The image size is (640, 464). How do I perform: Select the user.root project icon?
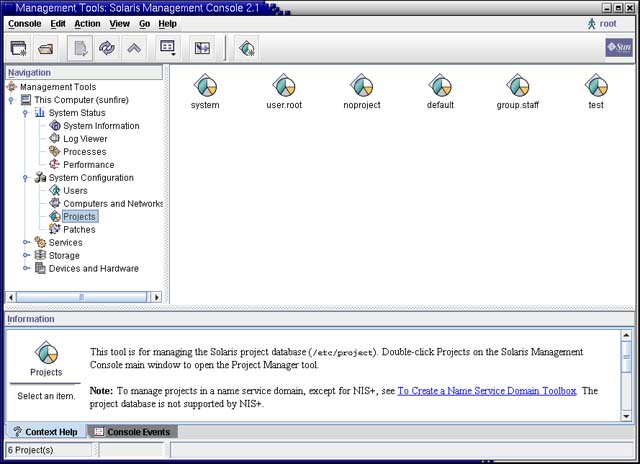point(283,85)
